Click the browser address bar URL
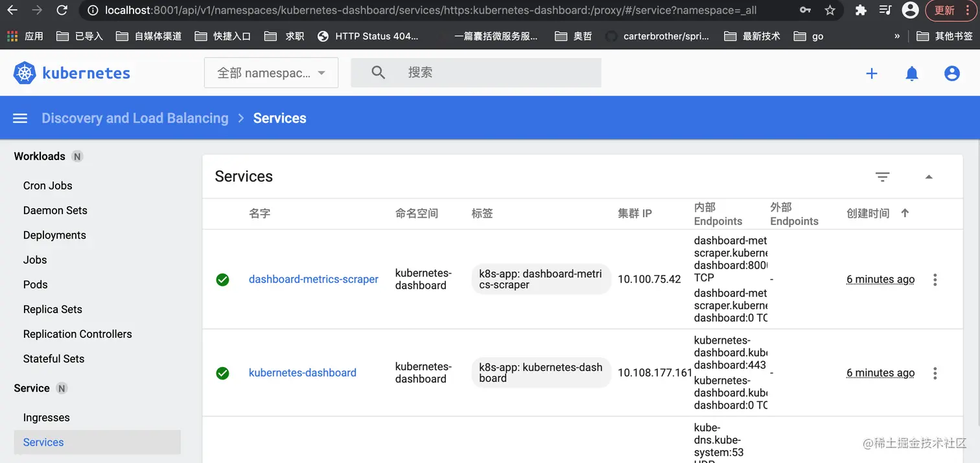This screenshot has height=463, width=980. click(x=430, y=10)
